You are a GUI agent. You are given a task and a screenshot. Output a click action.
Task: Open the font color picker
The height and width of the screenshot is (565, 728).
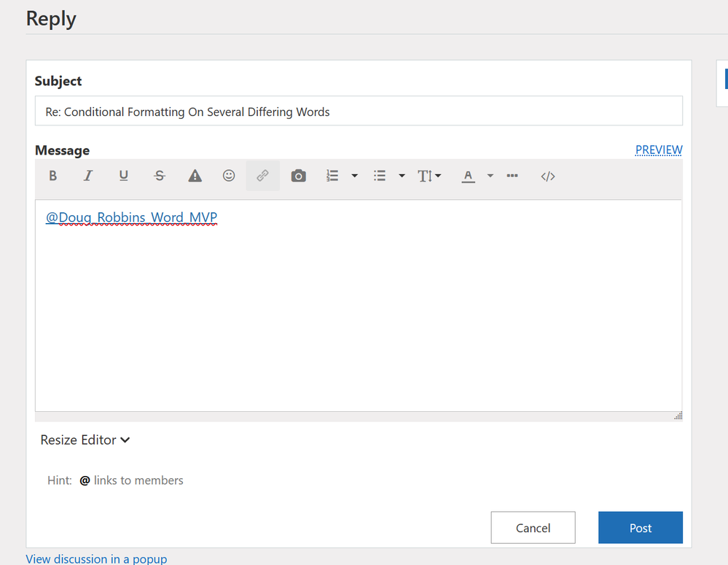469,176
